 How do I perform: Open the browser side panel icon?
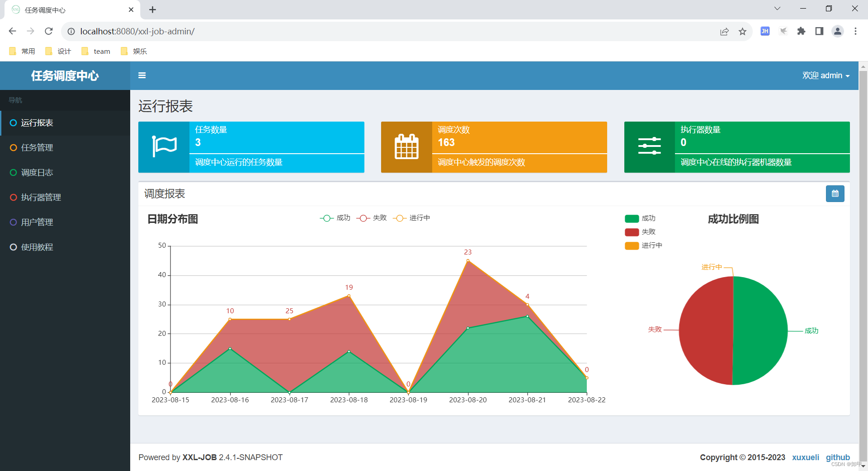[819, 31]
